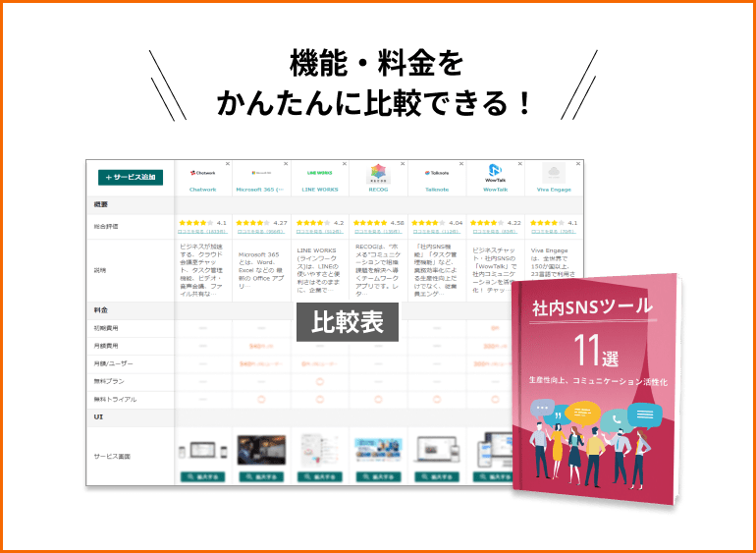Click the RECOG hexagon logo
Screen dimensions: 756x553
click(x=378, y=172)
